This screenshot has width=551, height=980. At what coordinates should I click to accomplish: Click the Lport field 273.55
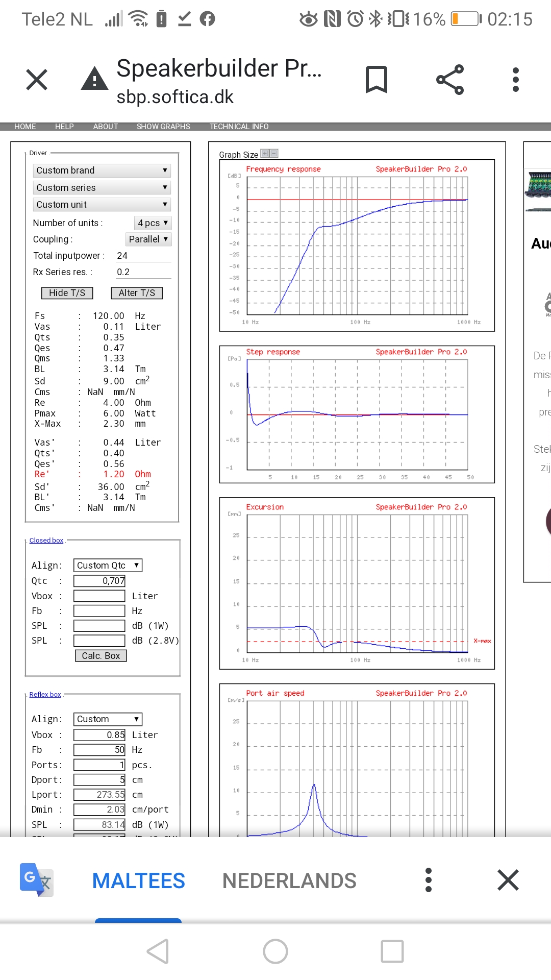tap(99, 795)
